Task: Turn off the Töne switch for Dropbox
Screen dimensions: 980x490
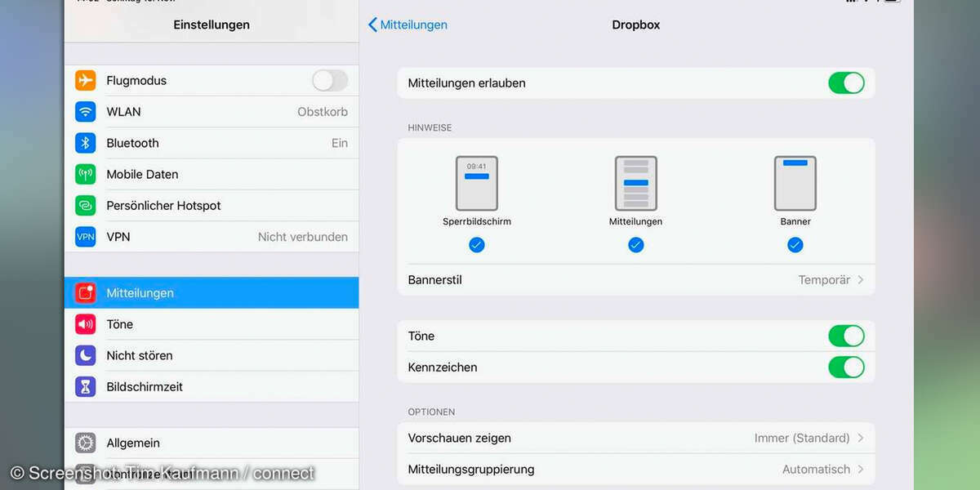Action: (x=846, y=336)
